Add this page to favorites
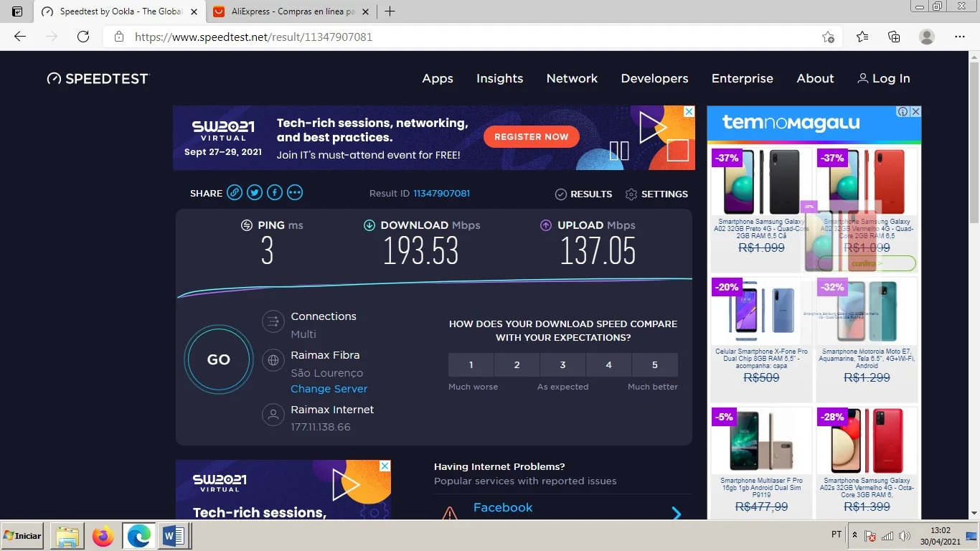Viewport: 980px width, 551px height. click(828, 37)
